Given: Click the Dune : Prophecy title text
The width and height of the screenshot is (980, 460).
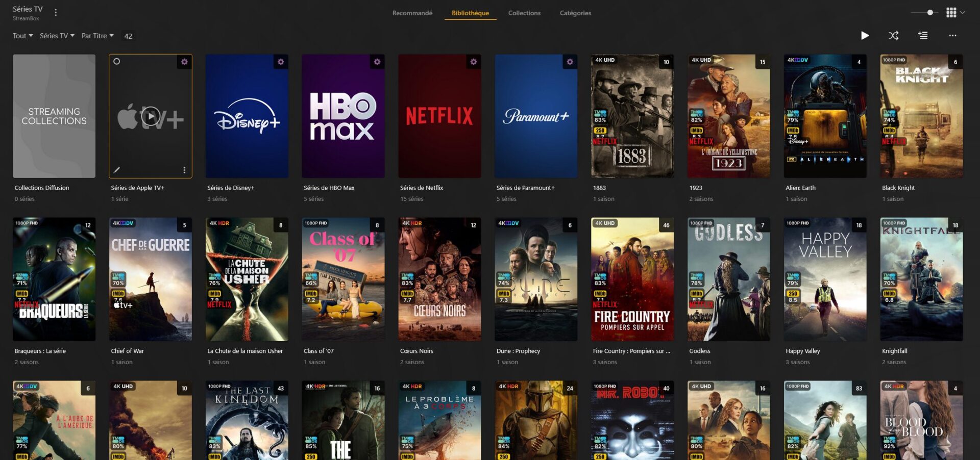Looking at the screenshot, I should (x=518, y=351).
